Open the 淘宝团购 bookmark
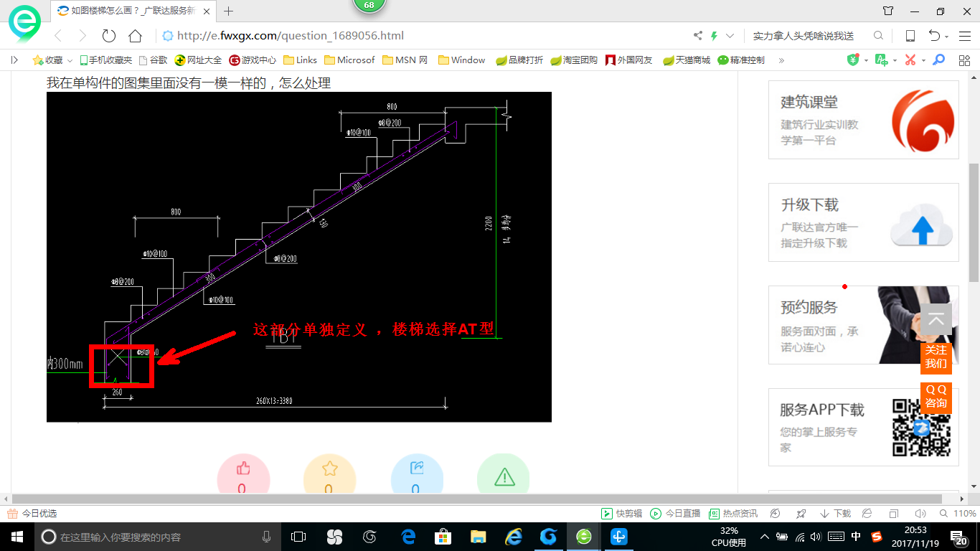Viewport: 980px width, 551px height. pos(574,60)
